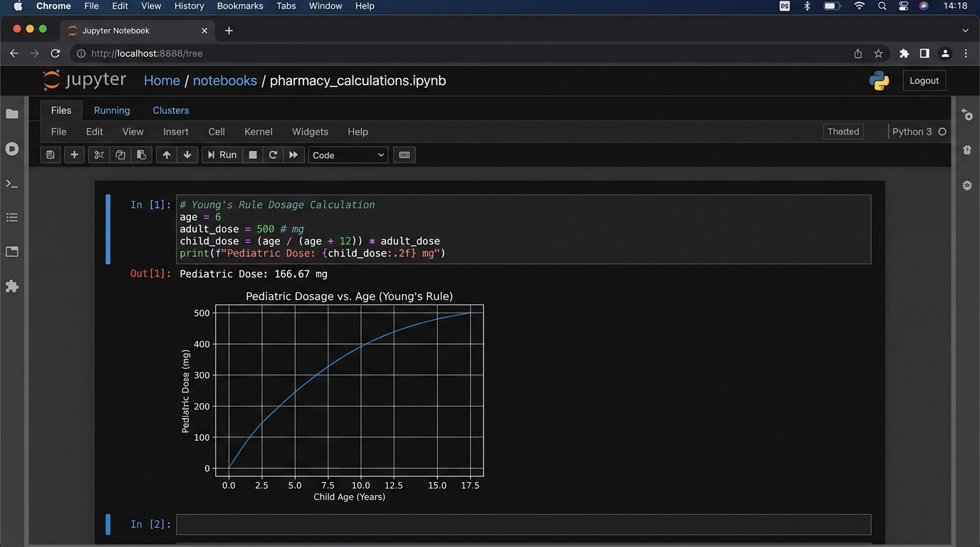
Task: Bookmark this page with the star icon
Action: tap(878, 53)
